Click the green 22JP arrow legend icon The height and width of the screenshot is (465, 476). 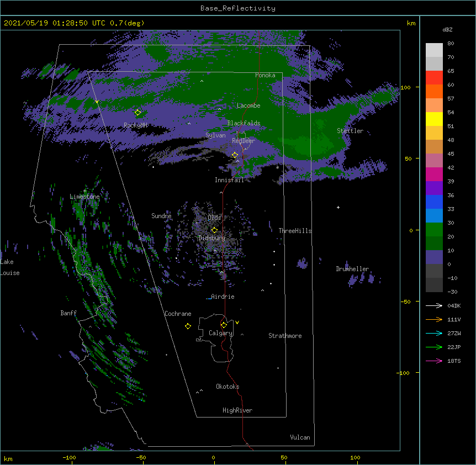434,347
